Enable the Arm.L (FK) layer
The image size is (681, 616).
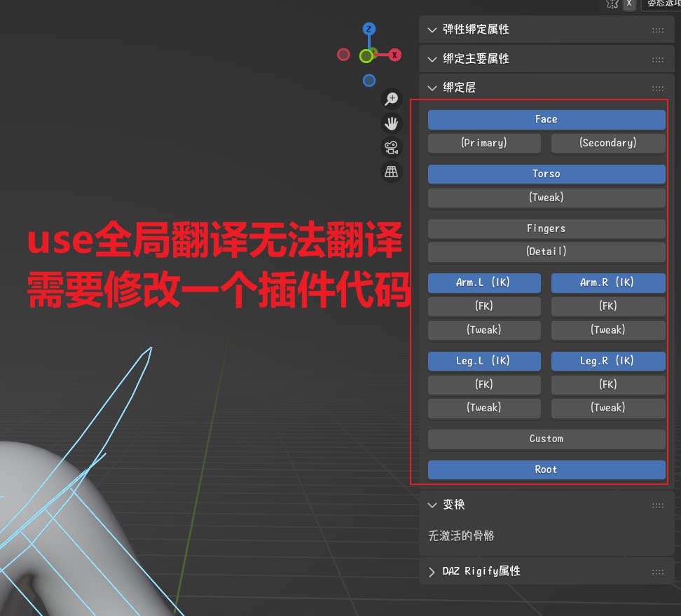484,306
